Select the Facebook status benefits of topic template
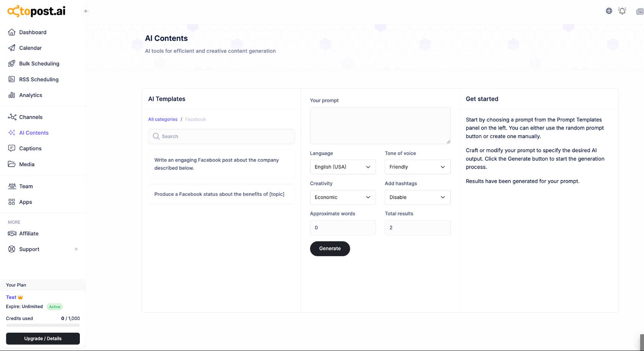This screenshot has height=351, width=644. tap(221, 194)
